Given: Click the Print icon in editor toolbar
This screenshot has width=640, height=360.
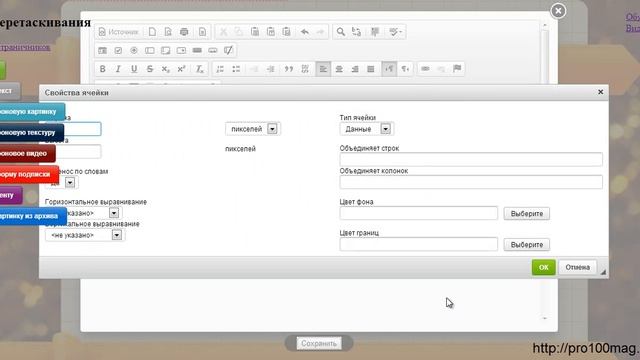Looking at the screenshot, I should point(184,32).
